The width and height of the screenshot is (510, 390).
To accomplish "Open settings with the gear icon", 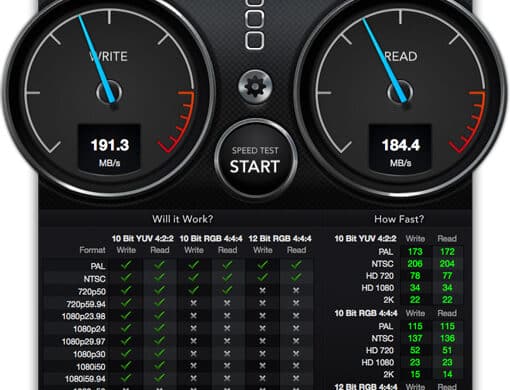I will pyautogui.click(x=255, y=87).
